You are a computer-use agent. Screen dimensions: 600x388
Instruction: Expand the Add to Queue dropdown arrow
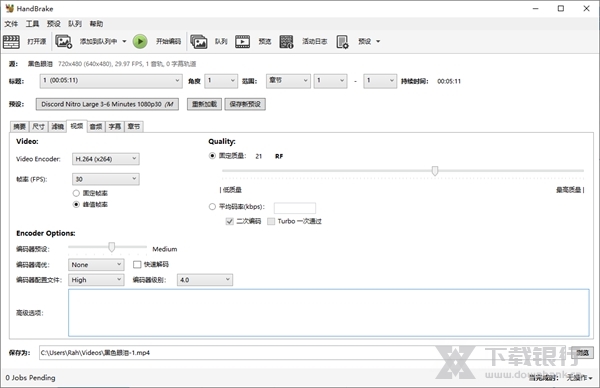124,41
